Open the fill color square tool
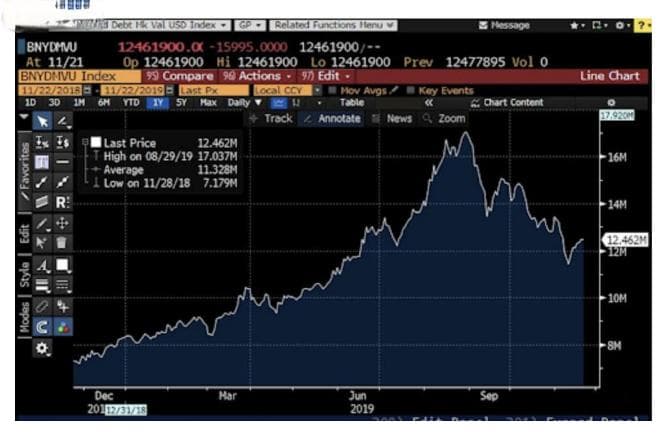Screen dimensions: 668x437 click(63, 265)
